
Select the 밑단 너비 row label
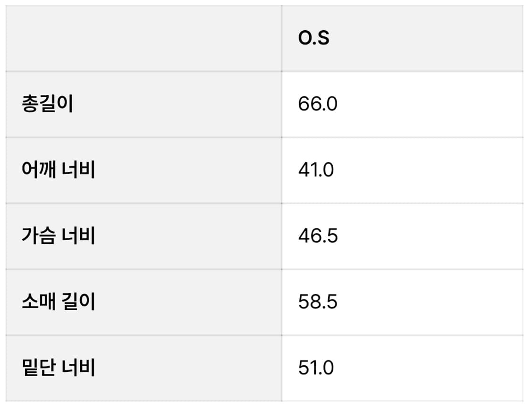tap(59, 368)
